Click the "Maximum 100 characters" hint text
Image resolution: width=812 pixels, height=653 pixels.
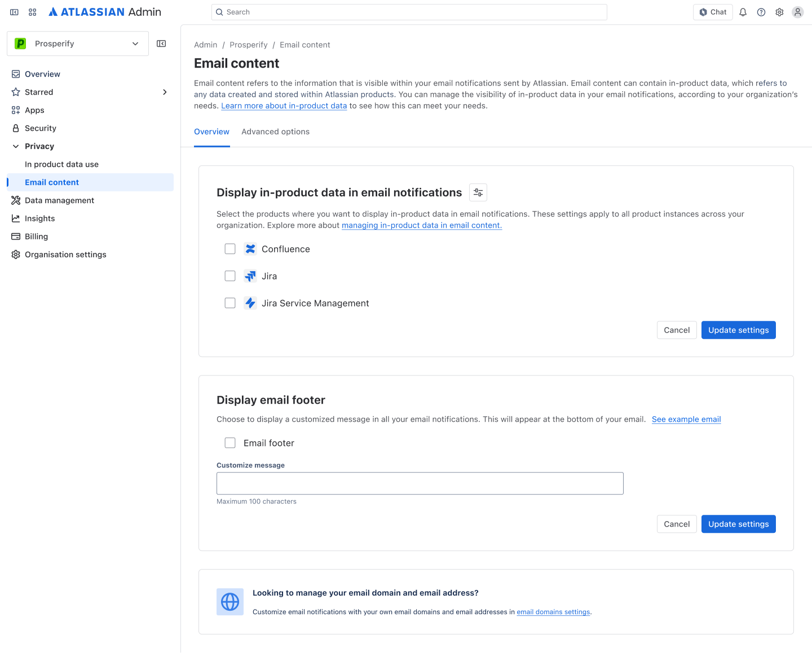[257, 501]
